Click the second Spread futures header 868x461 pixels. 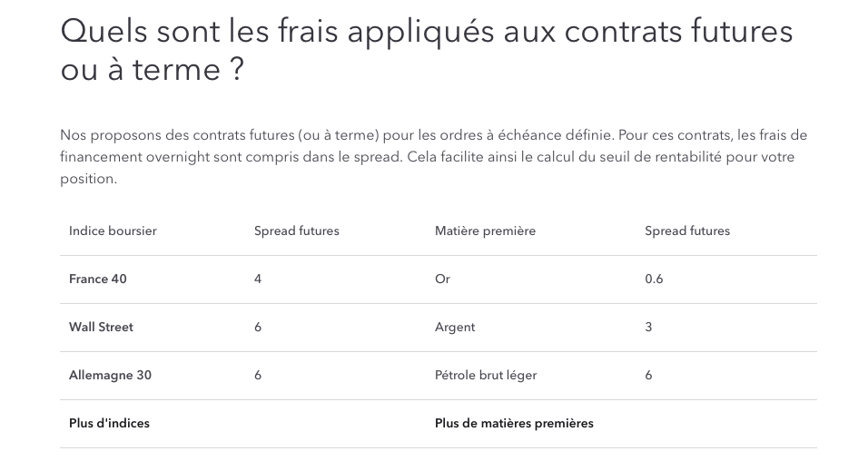click(x=687, y=231)
